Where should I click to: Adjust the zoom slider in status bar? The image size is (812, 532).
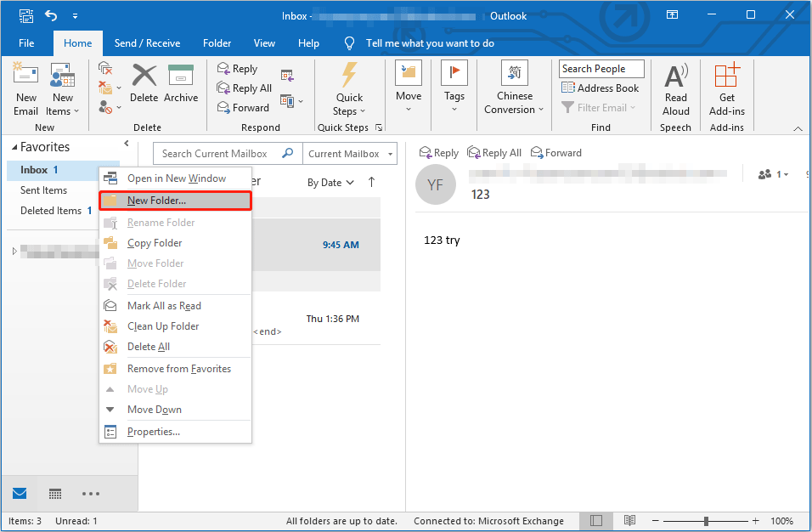pos(706,520)
